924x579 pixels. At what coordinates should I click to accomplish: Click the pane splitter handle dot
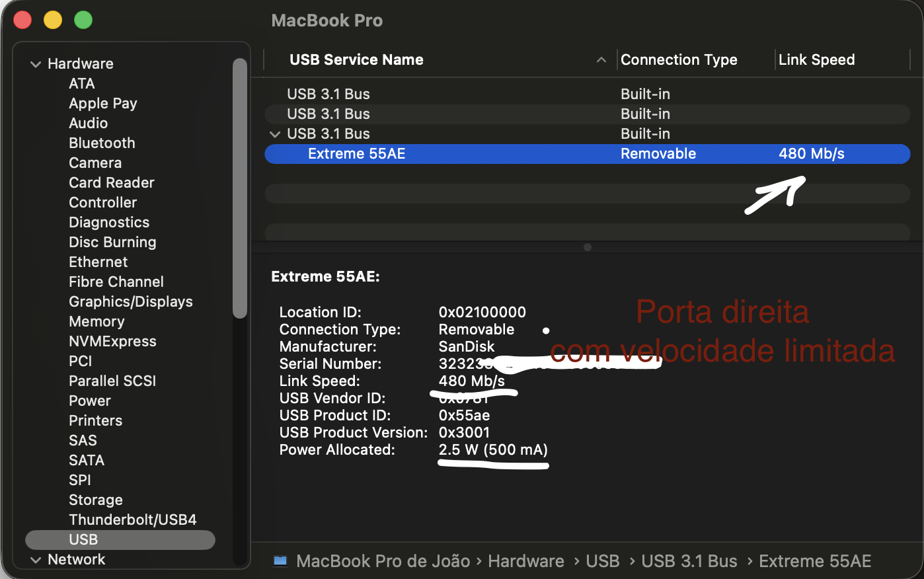[x=588, y=247]
